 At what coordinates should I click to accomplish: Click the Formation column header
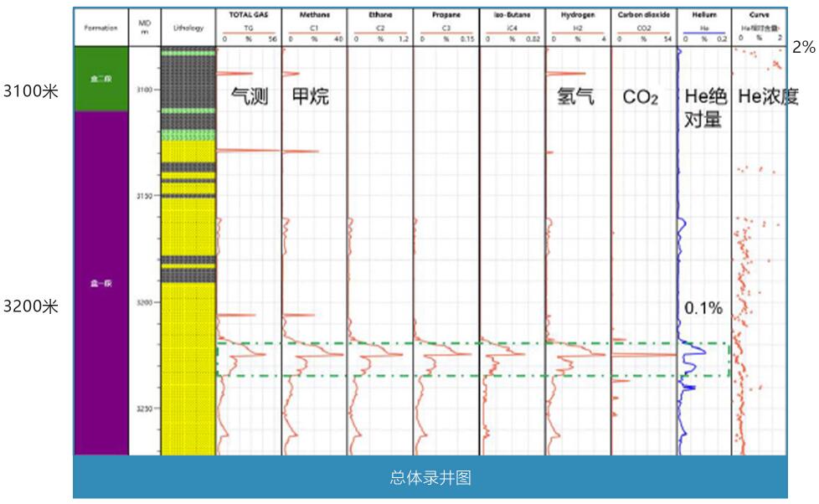pyautogui.click(x=100, y=28)
